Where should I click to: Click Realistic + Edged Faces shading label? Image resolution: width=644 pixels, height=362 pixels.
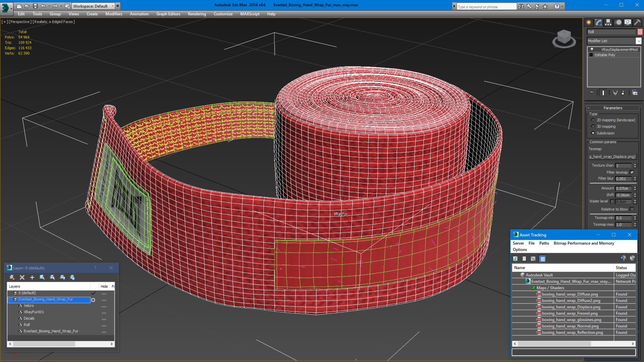53,22
